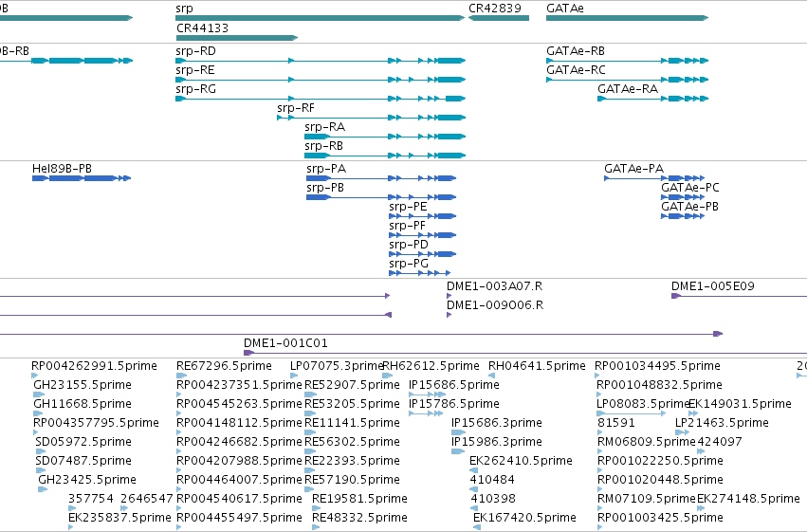Click EST RP004262991.5prime
The height and width of the screenshot is (532, 807).
pos(35,376)
